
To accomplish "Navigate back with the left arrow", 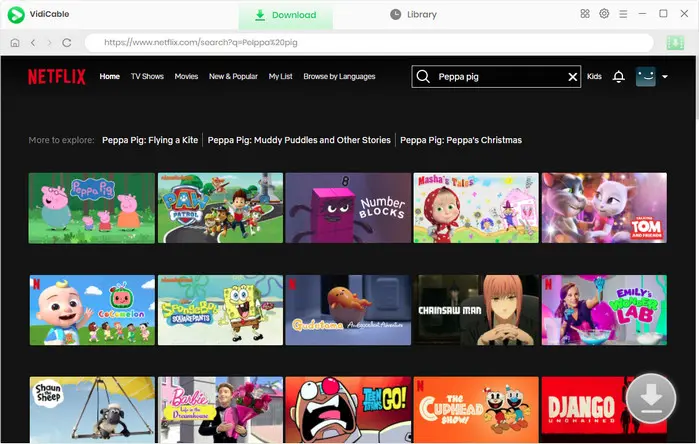I will coord(33,43).
